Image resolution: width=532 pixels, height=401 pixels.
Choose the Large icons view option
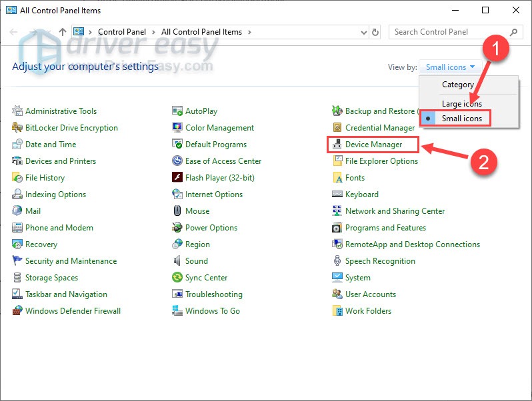click(x=461, y=104)
